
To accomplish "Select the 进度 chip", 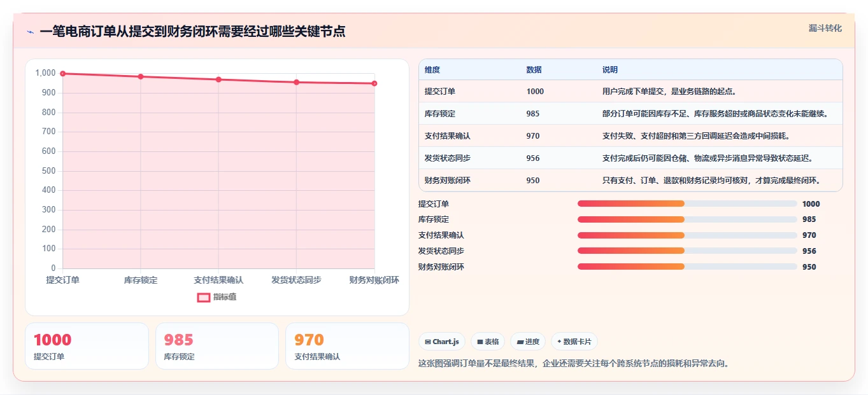I will click(528, 342).
